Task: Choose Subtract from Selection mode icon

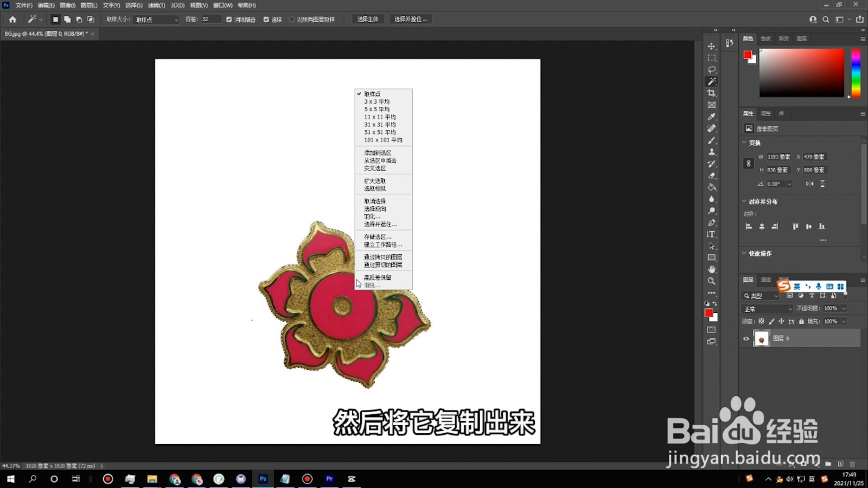Action: (x=79, y=20)
